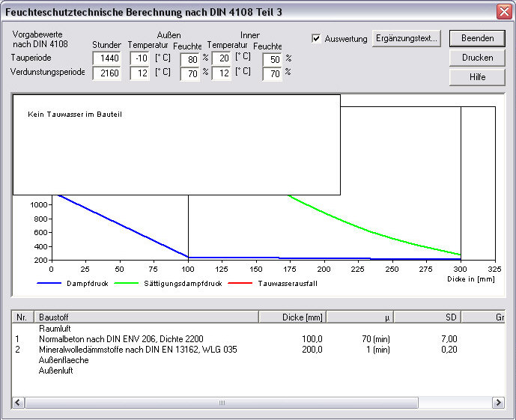Viewport: 516px width, 420px height.
Task: Click the 100,0 thickness cell
Action: click(312, 339)
